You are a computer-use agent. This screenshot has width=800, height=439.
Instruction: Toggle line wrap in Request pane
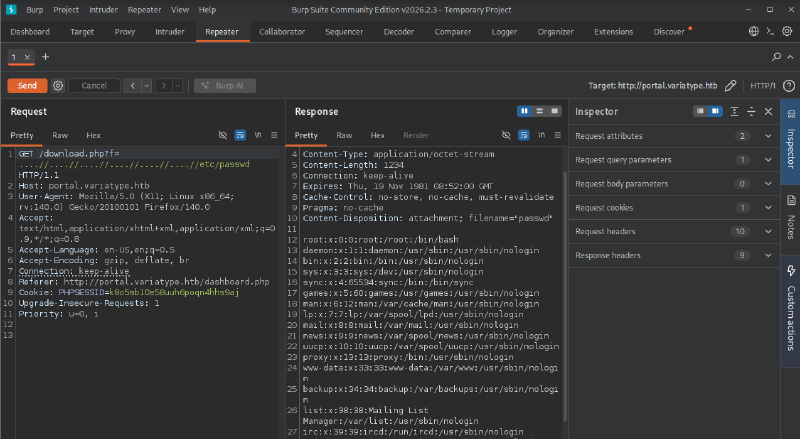pos(240,135)
